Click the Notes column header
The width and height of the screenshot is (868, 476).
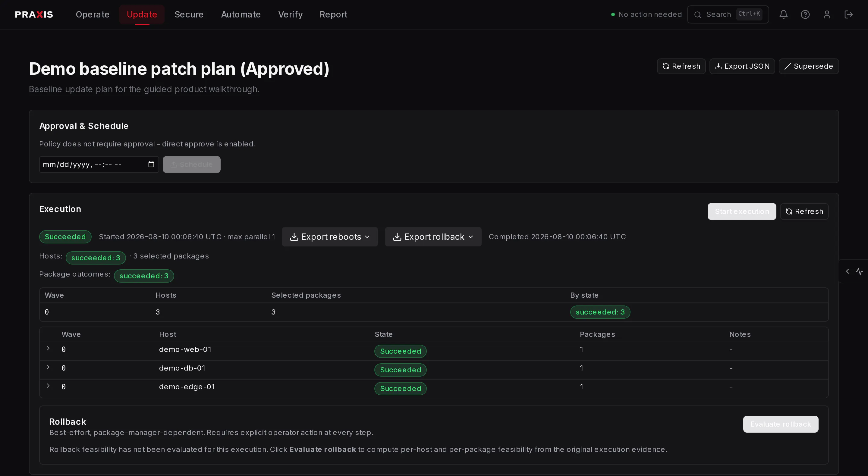[x=740, y=334]
